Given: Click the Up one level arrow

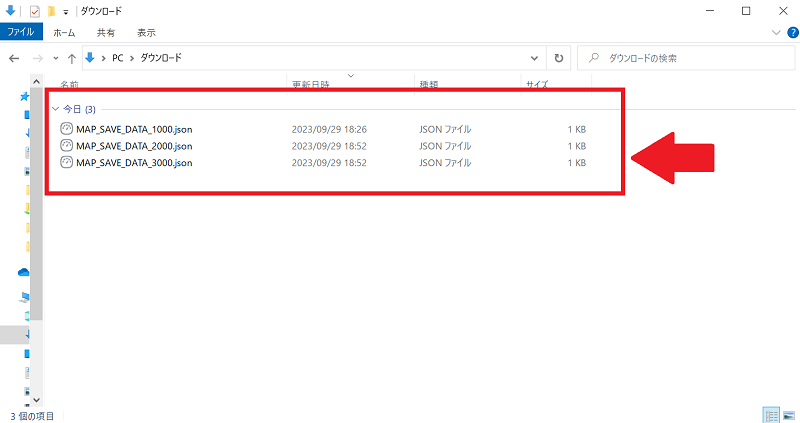Looking at the screenshot, I should pyautogui.click(x=72, y=58).
